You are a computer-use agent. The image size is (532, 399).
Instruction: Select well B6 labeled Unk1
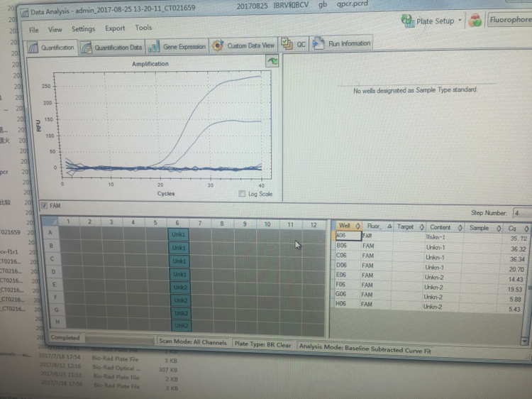pyautogui.click(x=179, y=248)
